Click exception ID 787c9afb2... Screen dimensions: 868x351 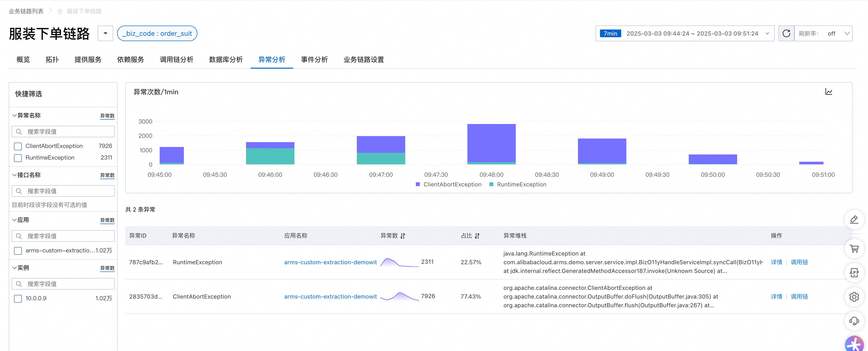[x=146, y=262]
